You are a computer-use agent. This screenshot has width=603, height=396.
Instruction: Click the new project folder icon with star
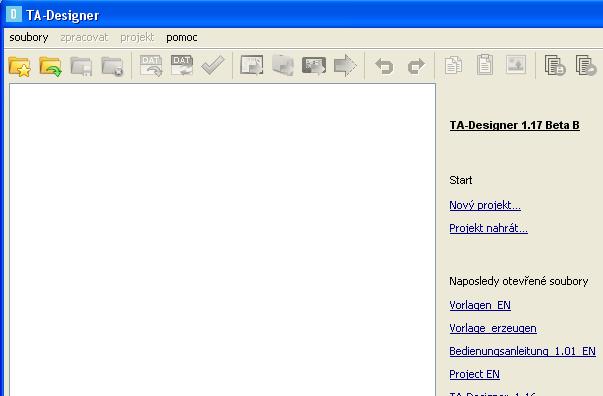pyautogui.click(x=20, y=66)
